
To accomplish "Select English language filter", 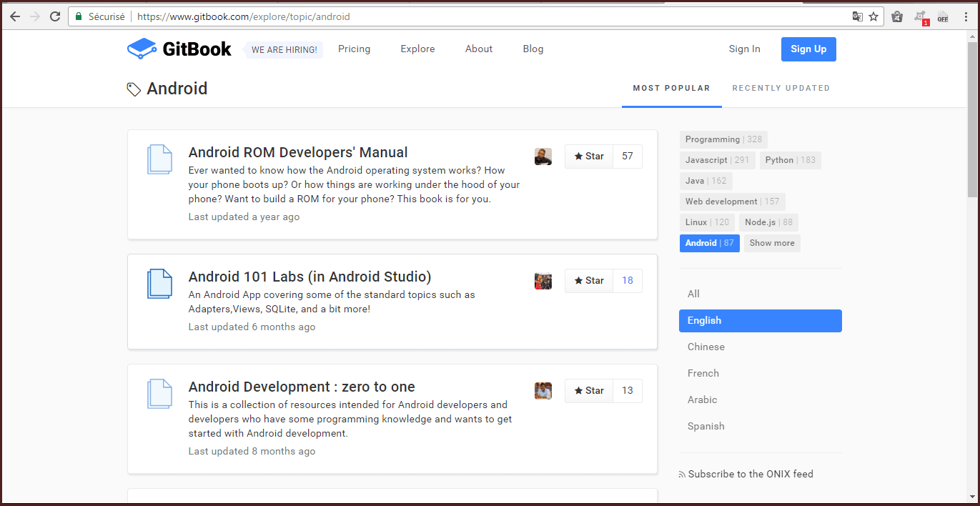I will 761,321.
